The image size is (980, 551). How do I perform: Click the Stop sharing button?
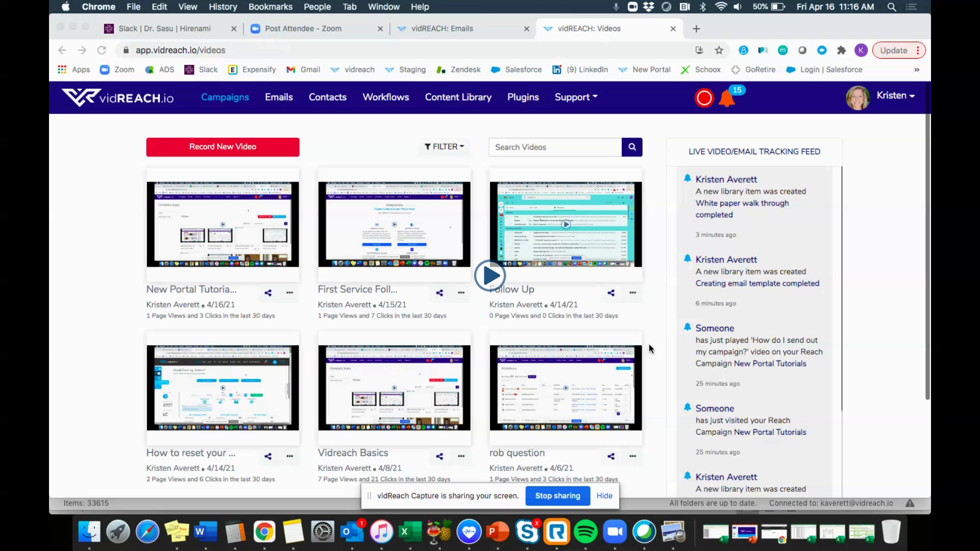pyautogui.click(x=557, y=495)
